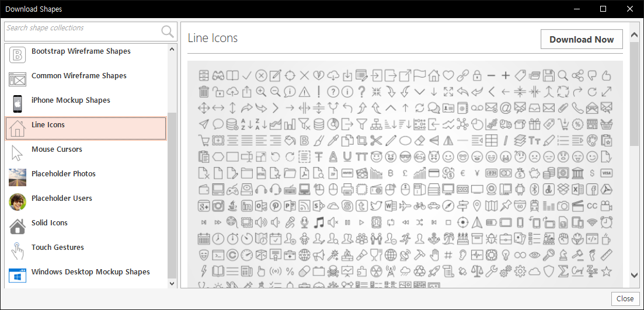Click the RSS feed icon
The height and width of the screenshot is (310, 644).
(x=304, y=206)
